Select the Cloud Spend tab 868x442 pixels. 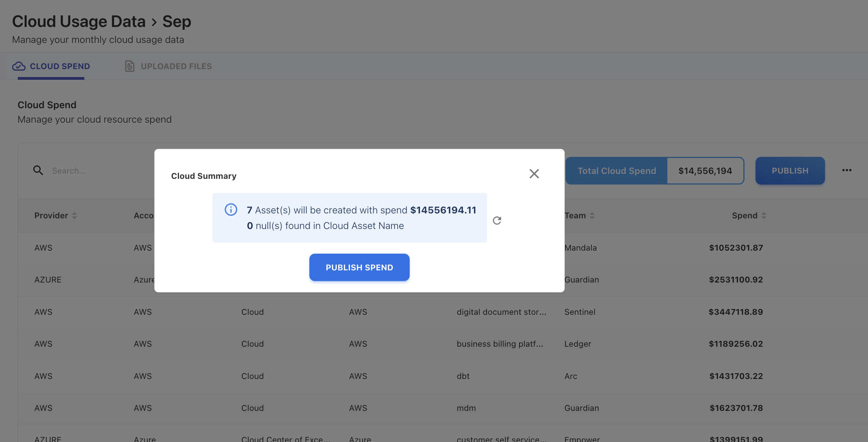(60, 66)
